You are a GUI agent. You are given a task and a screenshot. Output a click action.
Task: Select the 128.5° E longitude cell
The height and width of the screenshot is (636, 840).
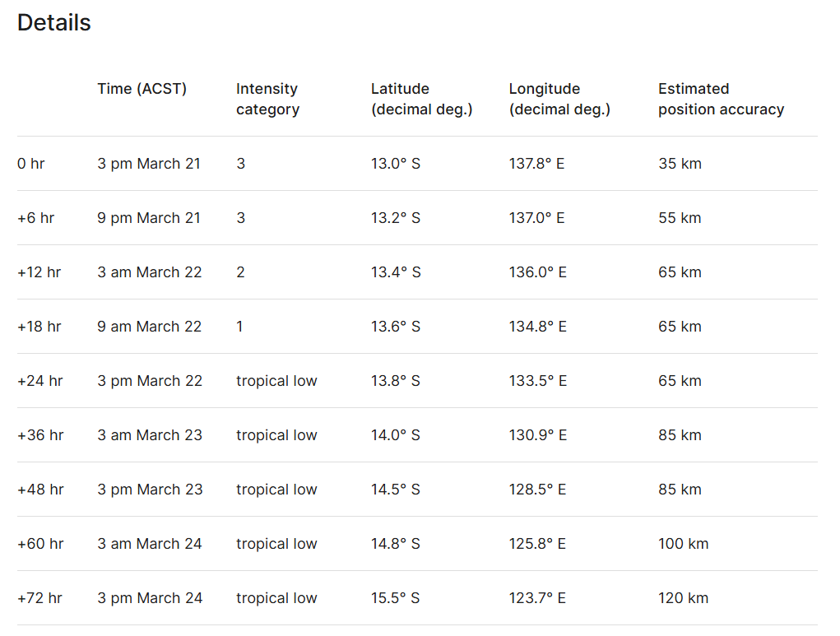[x=537, y=490]
